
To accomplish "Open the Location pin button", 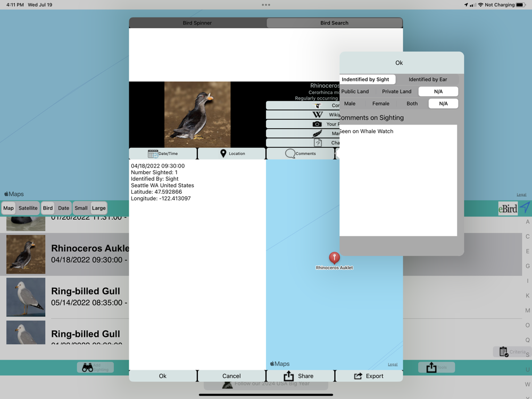I will coord(232,153).
